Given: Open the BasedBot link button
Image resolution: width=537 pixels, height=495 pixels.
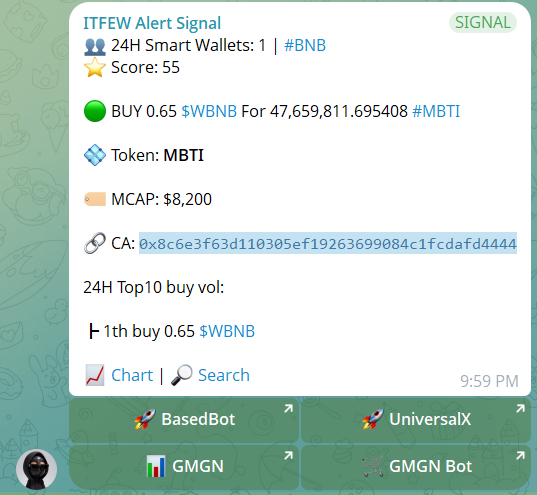Looking at the screenshot, I should point(184,420).
